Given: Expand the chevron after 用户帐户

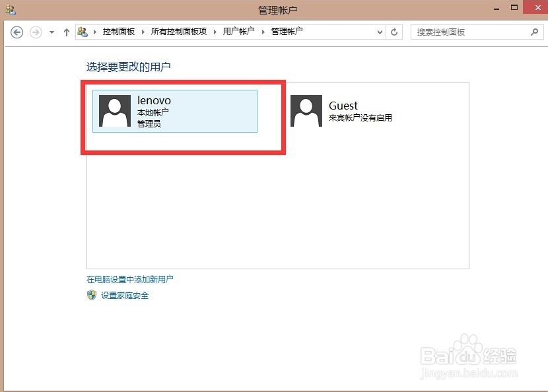Looking at the screenshot, I should coord(263,32).
